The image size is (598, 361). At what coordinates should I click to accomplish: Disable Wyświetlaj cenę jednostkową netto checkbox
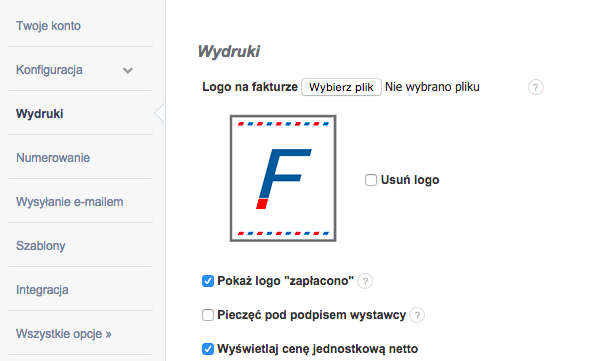[x=208, y=349]
